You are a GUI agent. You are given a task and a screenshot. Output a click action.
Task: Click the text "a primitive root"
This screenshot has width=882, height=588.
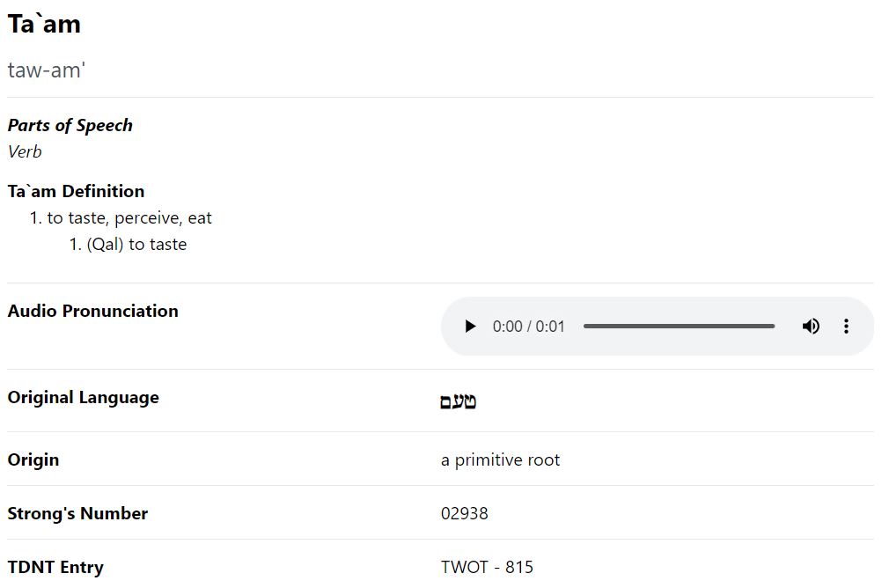(500, 459)
